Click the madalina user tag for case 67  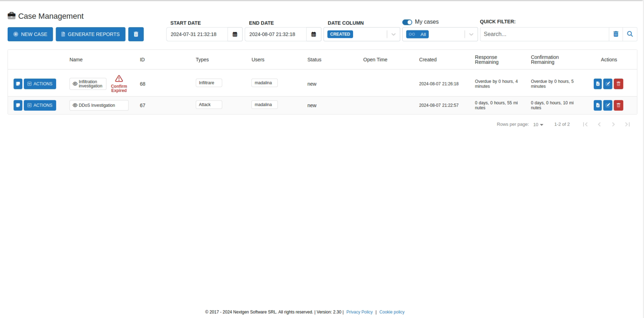(x=264, y=105)
